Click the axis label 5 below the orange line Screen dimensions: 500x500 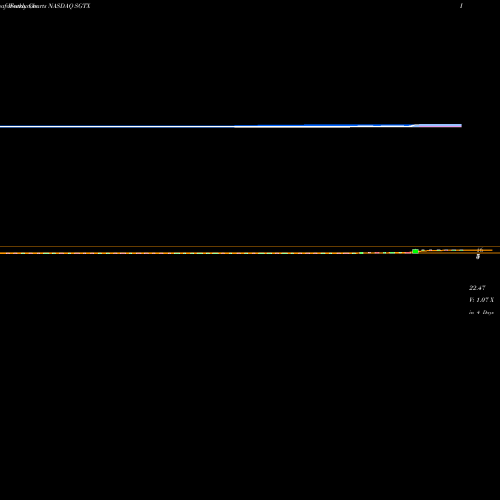pyautogui.click(x=478, y=257)
